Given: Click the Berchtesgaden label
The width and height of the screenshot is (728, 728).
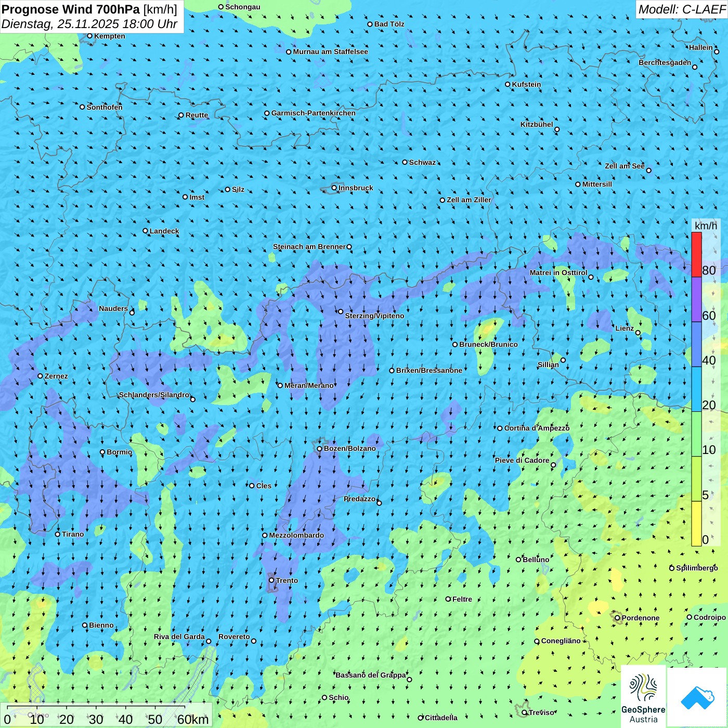Looking at the screenshot, I should click(x=665, y=62).
